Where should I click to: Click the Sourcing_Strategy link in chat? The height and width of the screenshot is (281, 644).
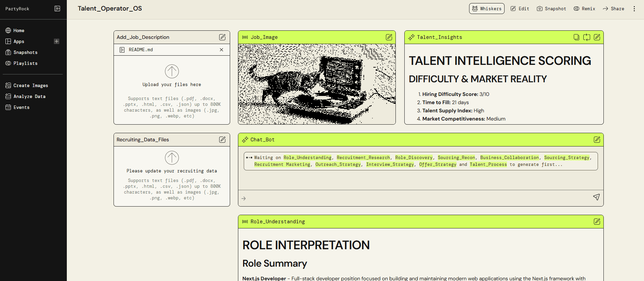[x=567, y=157]
